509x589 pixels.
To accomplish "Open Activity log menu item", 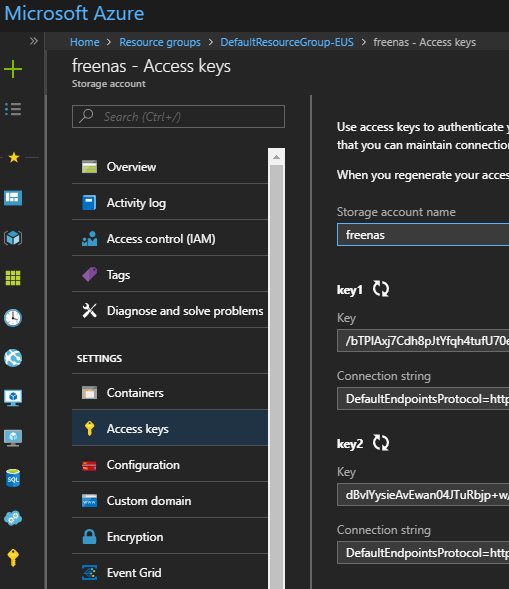I will point(170,203).
